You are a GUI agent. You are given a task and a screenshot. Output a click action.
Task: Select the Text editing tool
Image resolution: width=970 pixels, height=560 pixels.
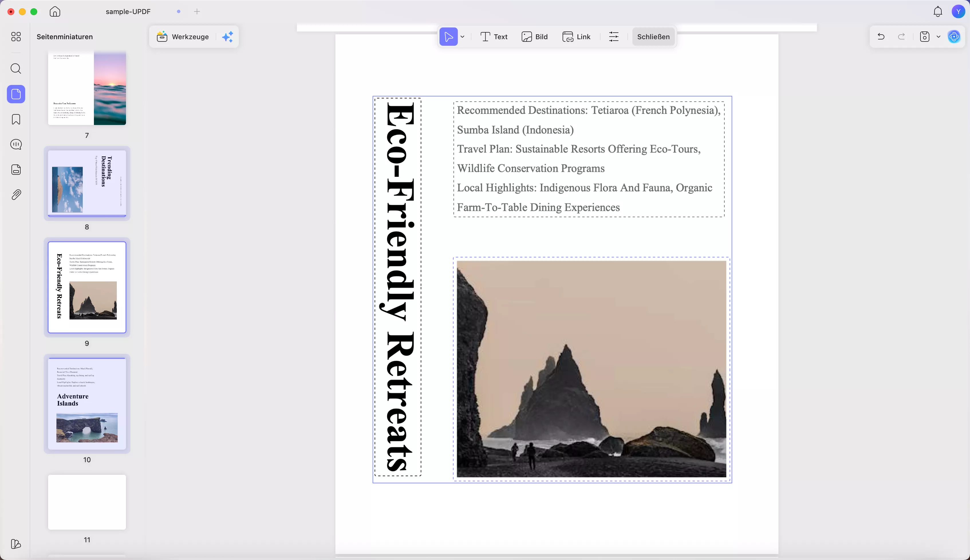tap(494, 37)
